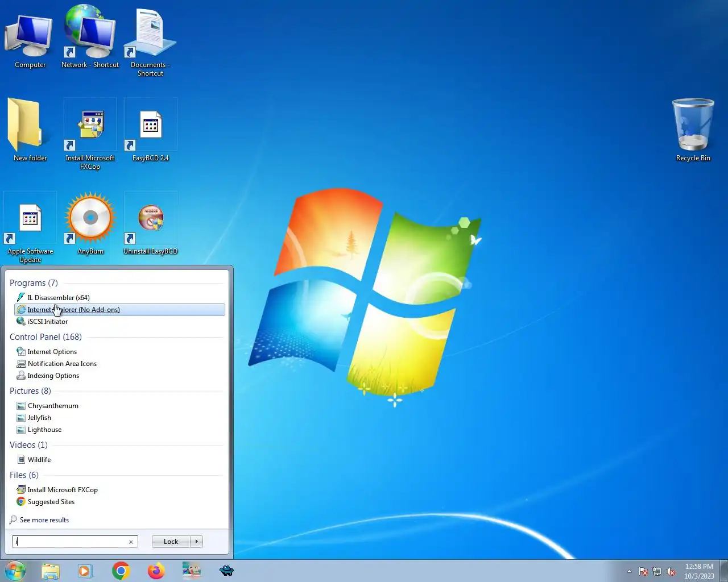Screen dimensions: 728x582
Task: Select Apple Software Update desktop icon
Action: [30, 227]
